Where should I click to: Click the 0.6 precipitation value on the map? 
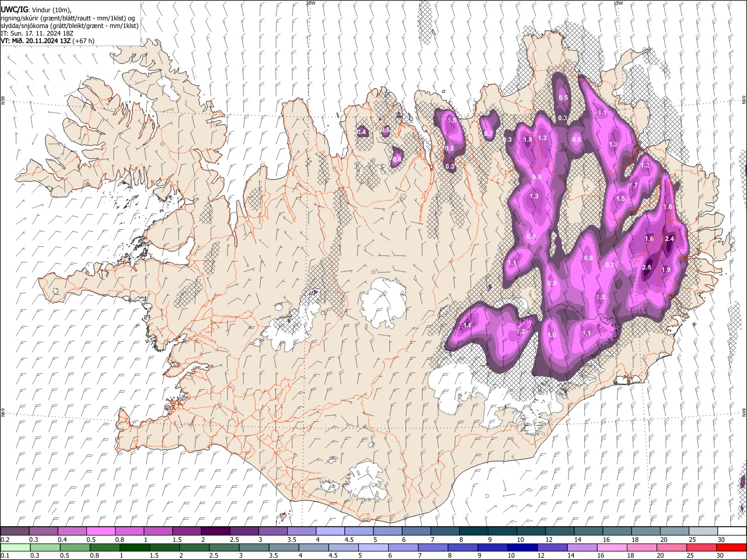(577, 139)
